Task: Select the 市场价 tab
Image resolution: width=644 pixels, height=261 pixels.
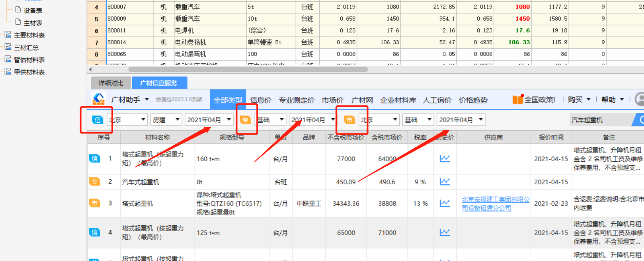Action: point(332,100)
